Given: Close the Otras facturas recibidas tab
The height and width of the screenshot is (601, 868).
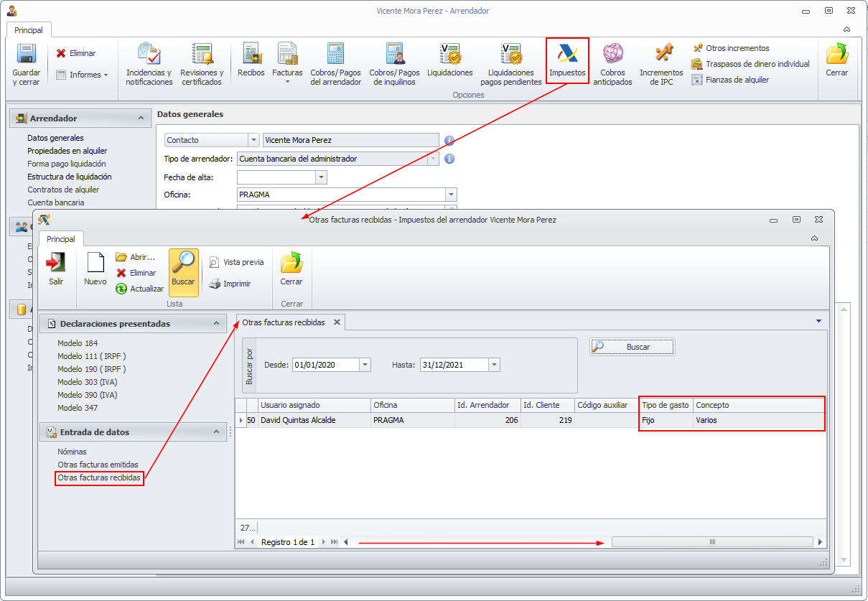Looking at the screenshot, I should pyautogui.click(x=337, y=322).
